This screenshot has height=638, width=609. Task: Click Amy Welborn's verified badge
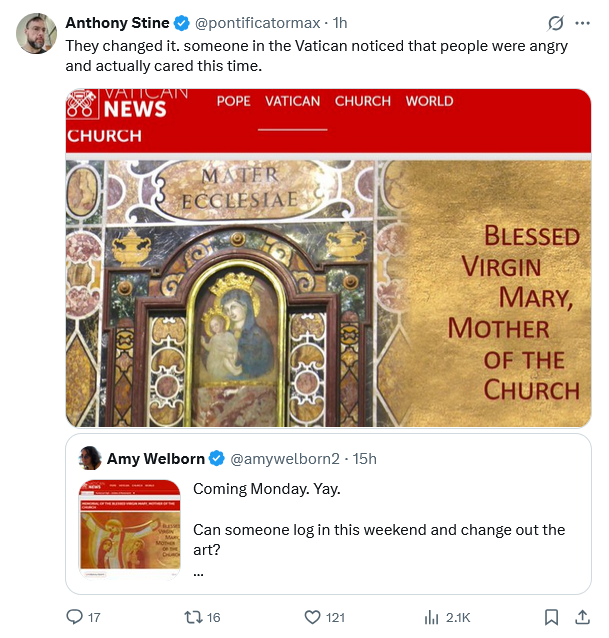pyautogui.click(x=215, y=459)
